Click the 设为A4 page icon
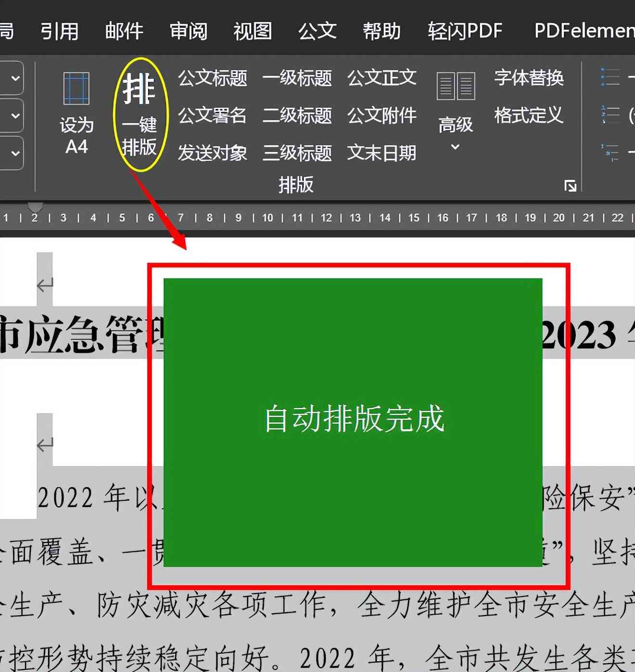The height and width of the screenshot is (672, 635). [x=76, y=88]
